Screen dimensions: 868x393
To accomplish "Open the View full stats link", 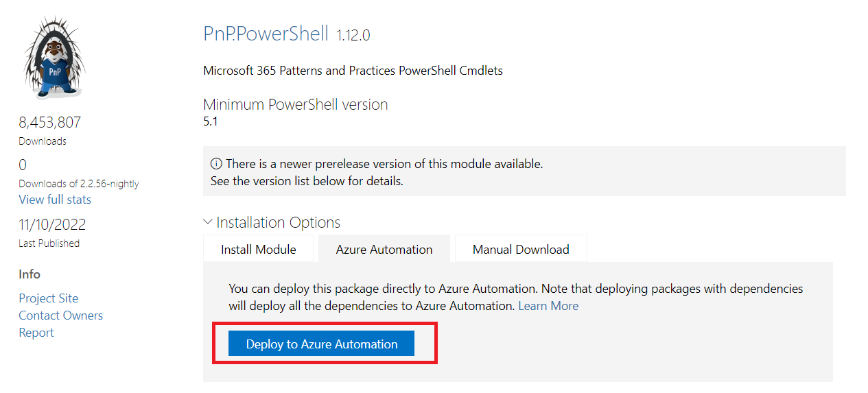I will click(x=55, y=200).
